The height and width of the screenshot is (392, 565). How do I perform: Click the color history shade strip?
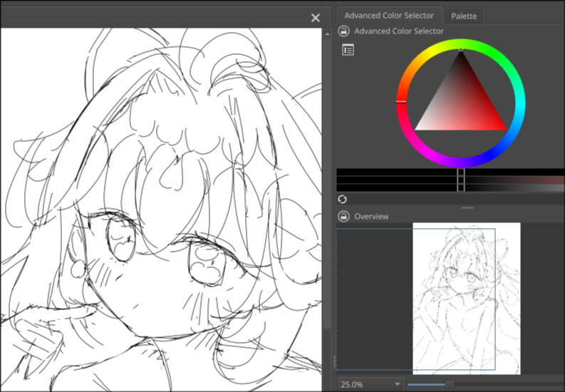click(450, 180)
